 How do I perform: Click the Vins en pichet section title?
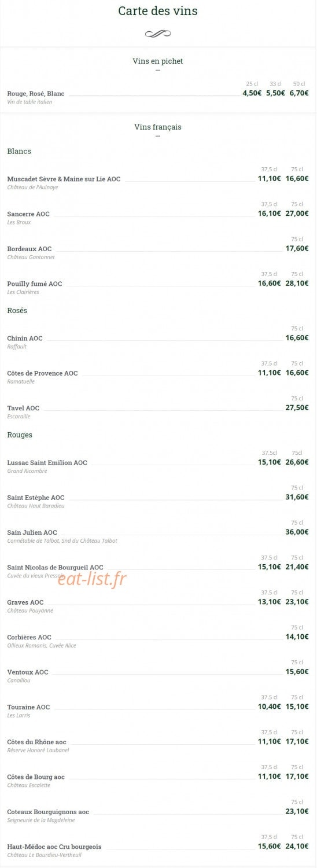[x=158, y=61]
